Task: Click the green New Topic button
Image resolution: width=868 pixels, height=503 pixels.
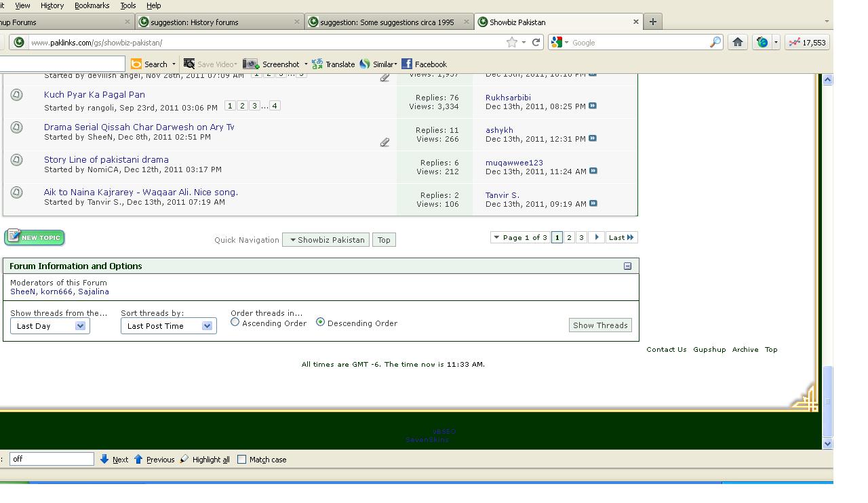Action: (35, 237)
